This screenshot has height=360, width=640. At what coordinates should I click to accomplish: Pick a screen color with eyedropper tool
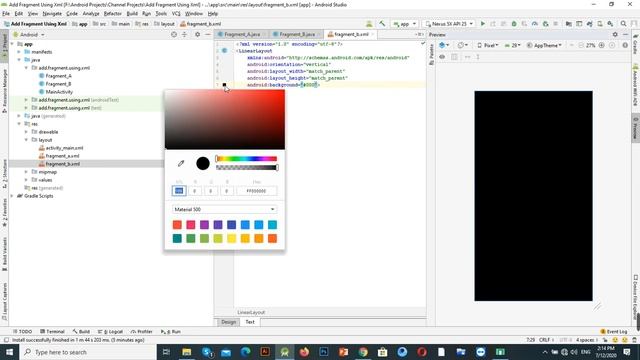(181, 163)
